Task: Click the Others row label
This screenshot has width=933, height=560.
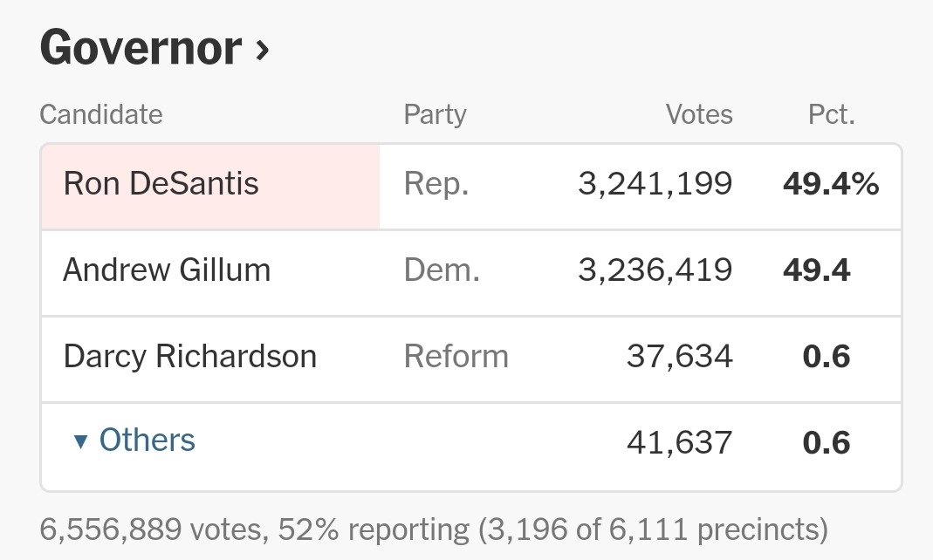Action: pos(147,440)
